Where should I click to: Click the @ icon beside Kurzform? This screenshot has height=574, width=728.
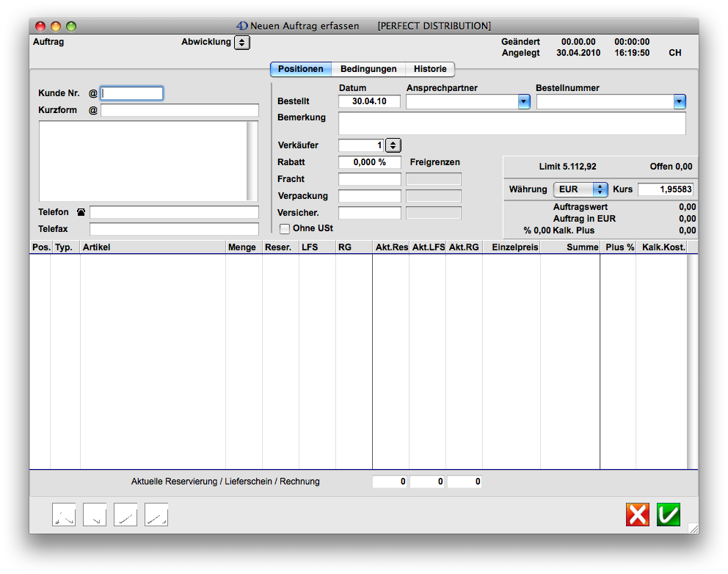tap(93, 111)
